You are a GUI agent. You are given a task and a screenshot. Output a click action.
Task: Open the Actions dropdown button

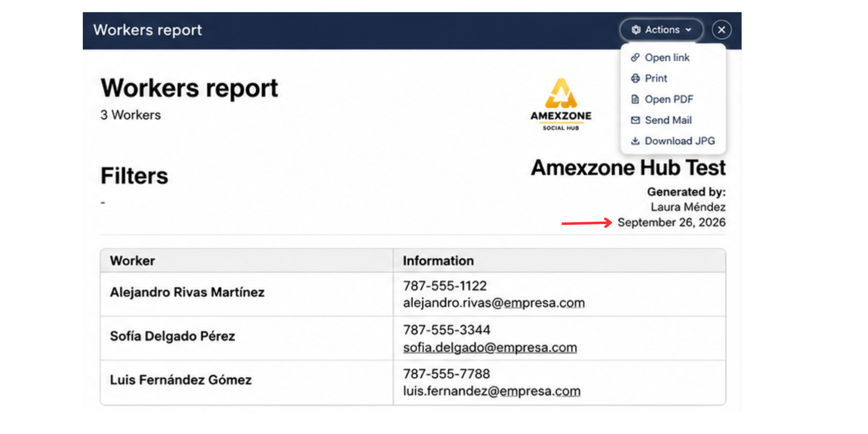661,30
